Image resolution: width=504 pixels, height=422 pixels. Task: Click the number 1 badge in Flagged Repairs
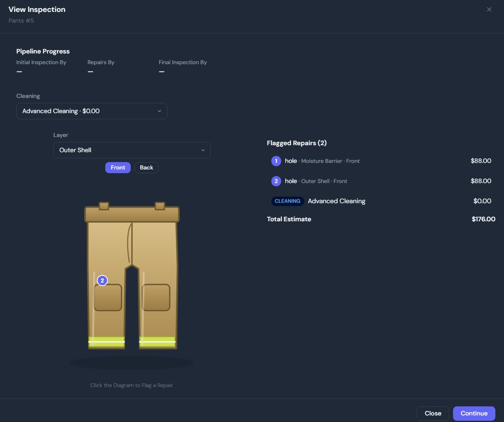pyautogui.click(x=276, y=161)
